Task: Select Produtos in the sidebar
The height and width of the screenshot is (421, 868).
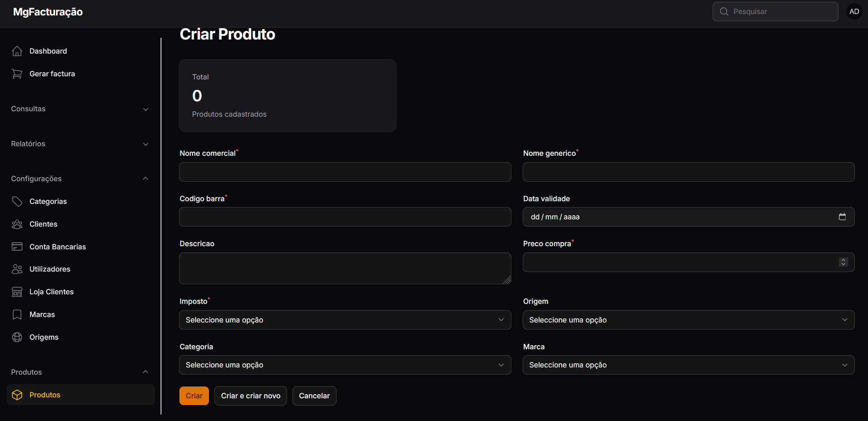Action: 80,395
